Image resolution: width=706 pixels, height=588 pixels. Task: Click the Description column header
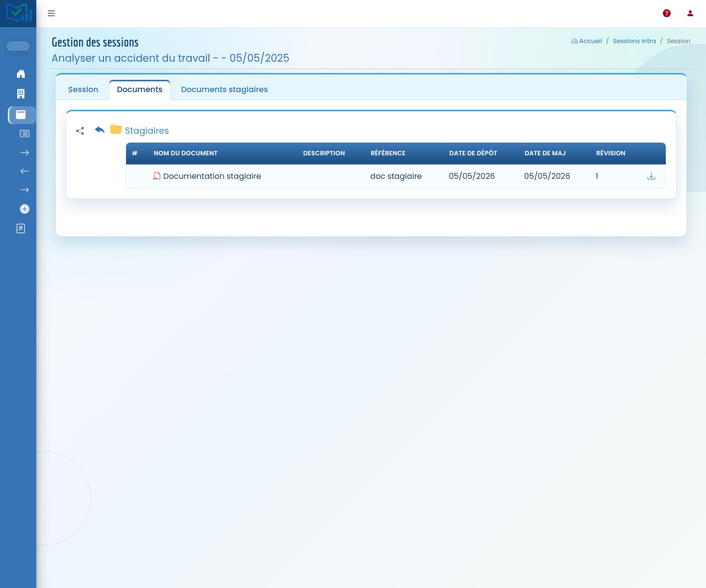[x=324, y=153]
